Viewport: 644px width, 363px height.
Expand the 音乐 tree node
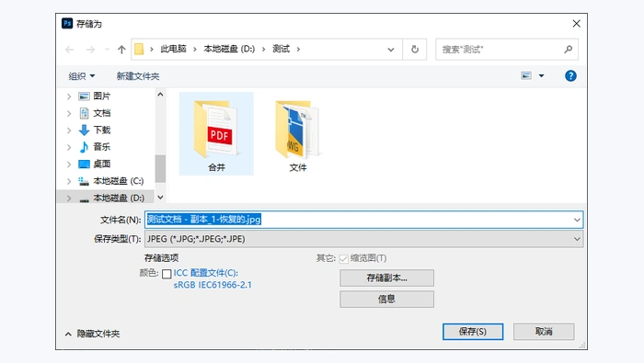[x=69, y=147]
